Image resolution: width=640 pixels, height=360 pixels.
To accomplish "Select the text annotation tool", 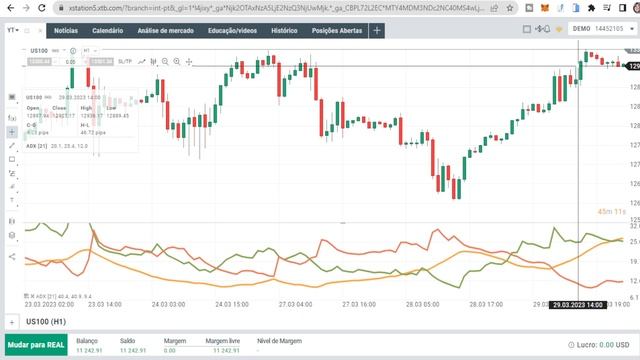I will pyautogui.click(x=12, y=200).
